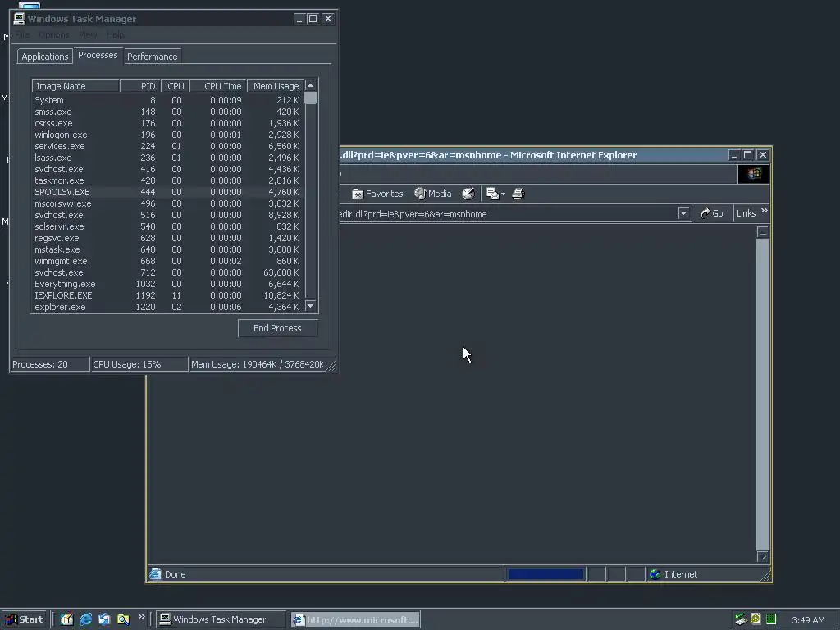Screen dimensions: 840x630
Task: Sort by the Image Name column header
Action: (x=75, y=86)
